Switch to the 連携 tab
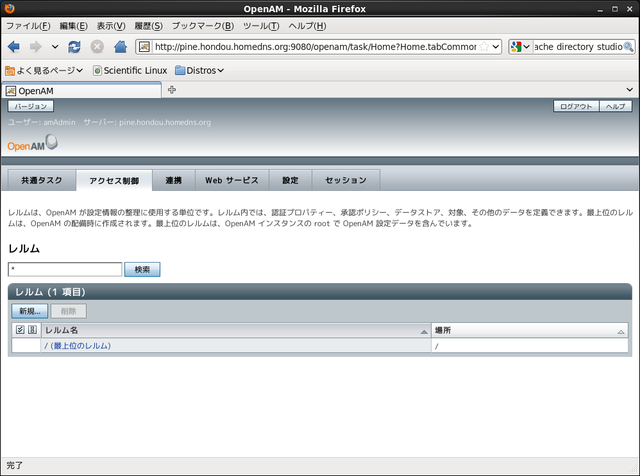The width and height of the screenshot is (640, 476). click(x=173, y=180)
